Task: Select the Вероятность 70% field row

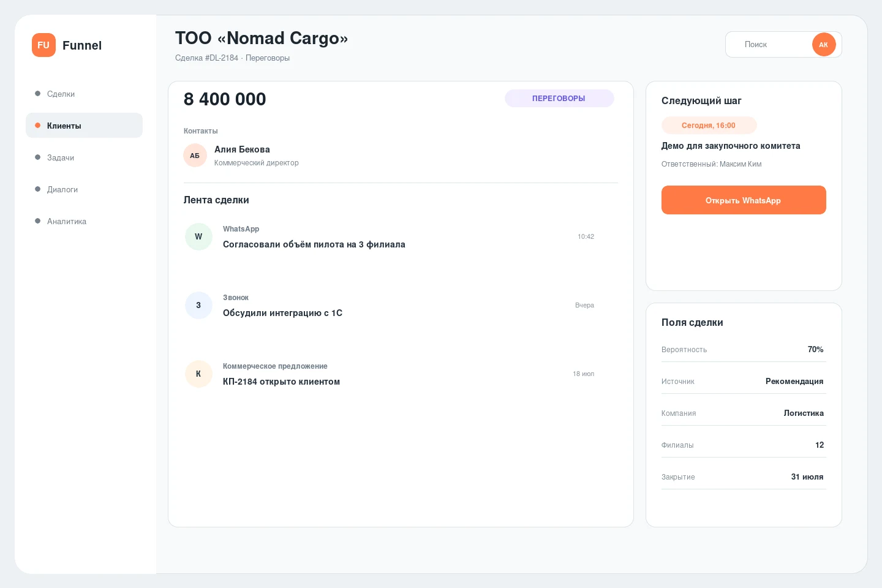Action: coord(744,349)
